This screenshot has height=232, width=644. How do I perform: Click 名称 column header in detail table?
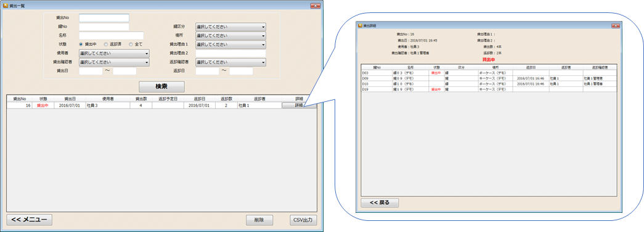pos(410,67)
